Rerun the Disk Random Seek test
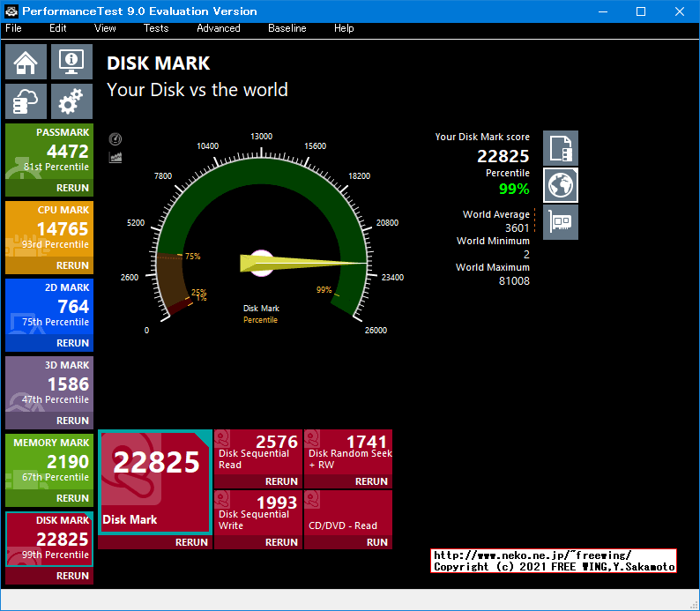 pos(371,481)
